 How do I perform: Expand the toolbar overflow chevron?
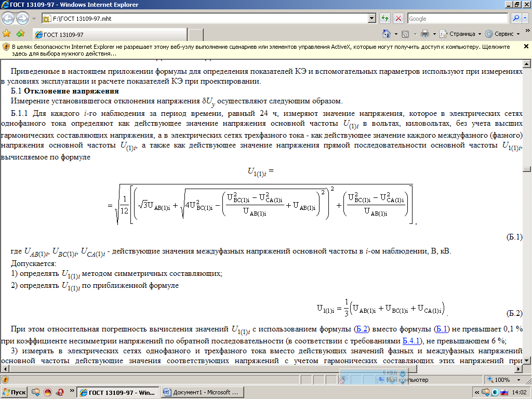pos(528,31)
